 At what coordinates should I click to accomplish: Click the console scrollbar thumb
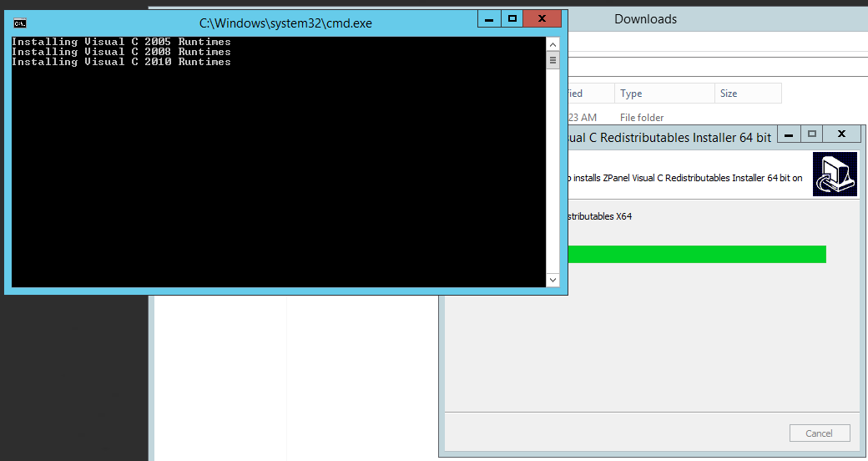click(553, 60)
